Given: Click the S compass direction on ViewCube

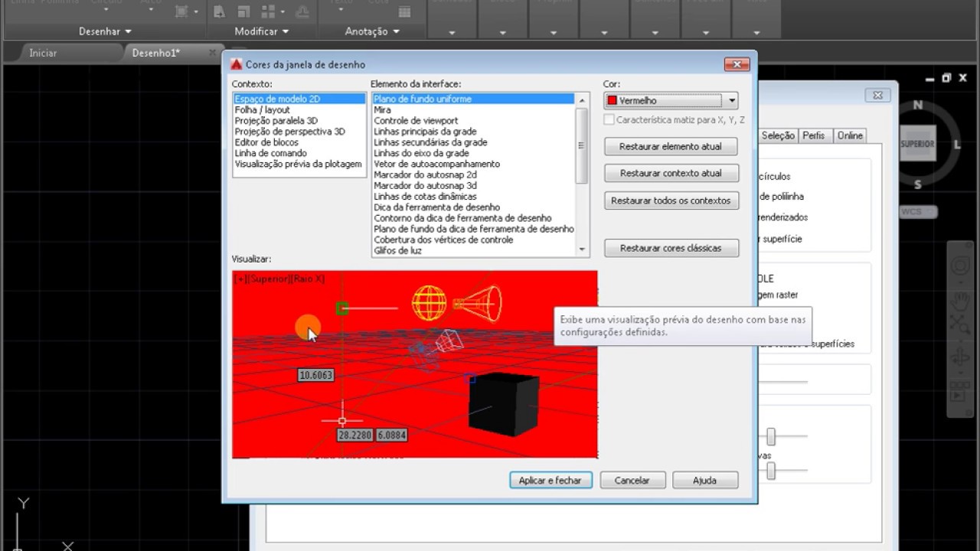Looking at the screenshot, I should pos(918,184).
